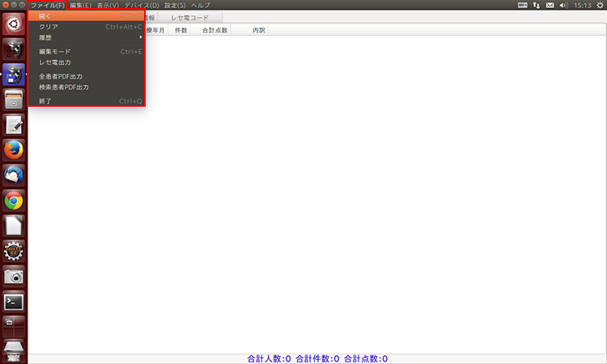The width and height of the screenshot is (607, 364).
Task: Launch the Terminal from dock
Action: (x=14, y=302)
